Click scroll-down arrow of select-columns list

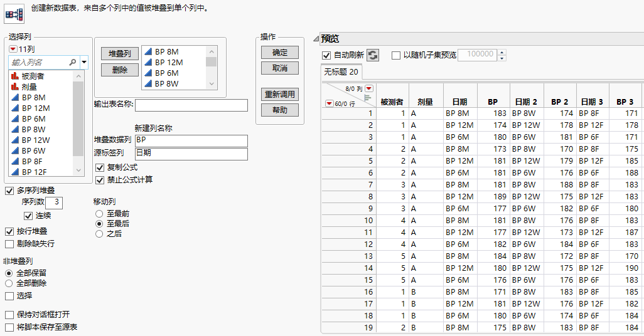pyautogui.click(x=78, y=171)
